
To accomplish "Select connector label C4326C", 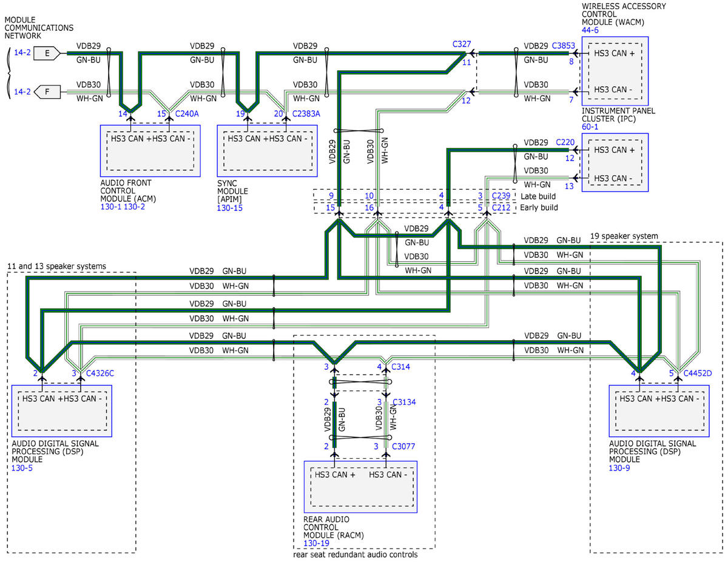I will click(x=99, y=373).
